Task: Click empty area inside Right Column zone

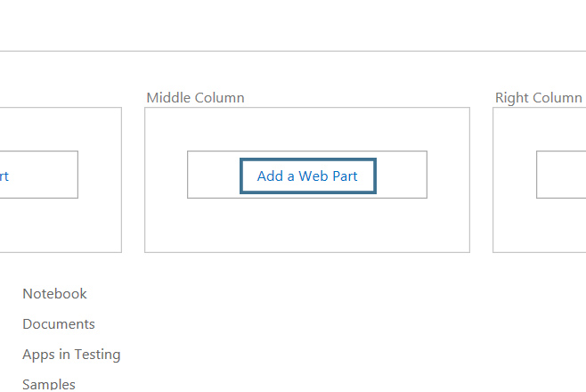Action: pos(539,227)
